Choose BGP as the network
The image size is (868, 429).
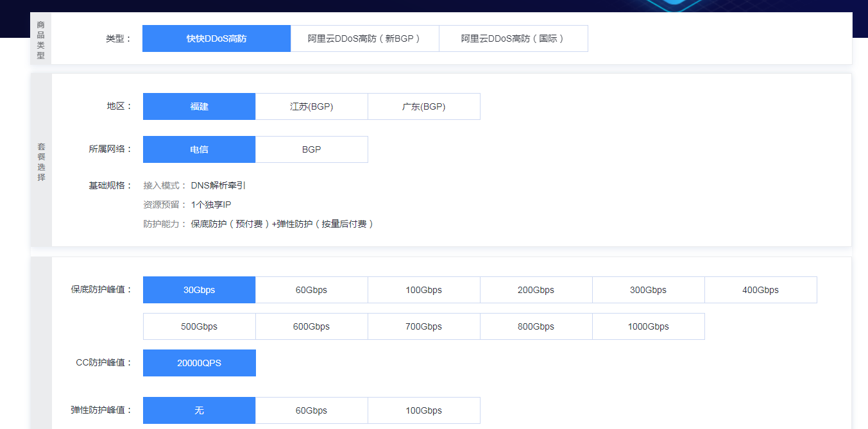click(312, 149)
